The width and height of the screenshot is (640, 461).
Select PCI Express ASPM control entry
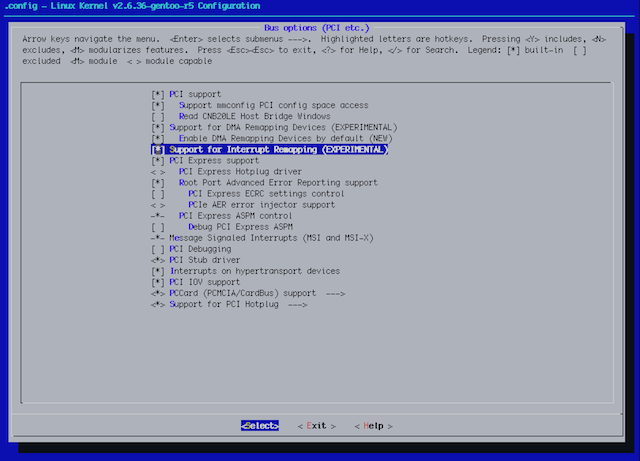tap(222, 216)
